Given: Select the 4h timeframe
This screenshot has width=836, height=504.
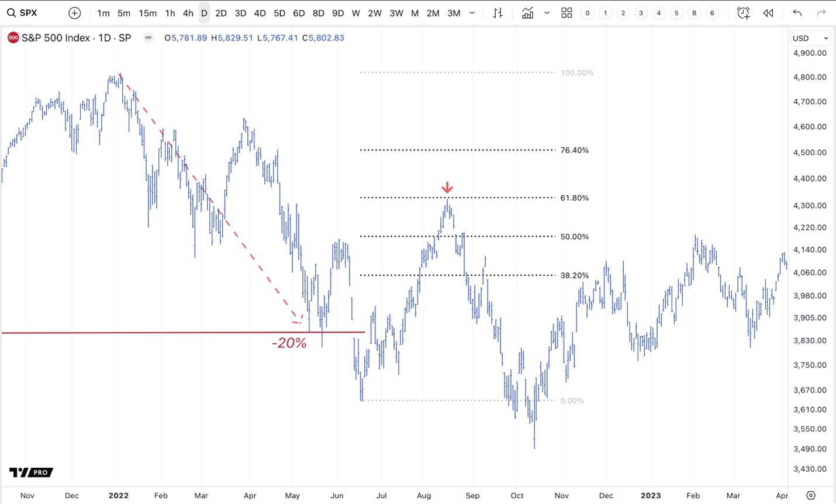Looking at the screenshot, I should [188, 13].
